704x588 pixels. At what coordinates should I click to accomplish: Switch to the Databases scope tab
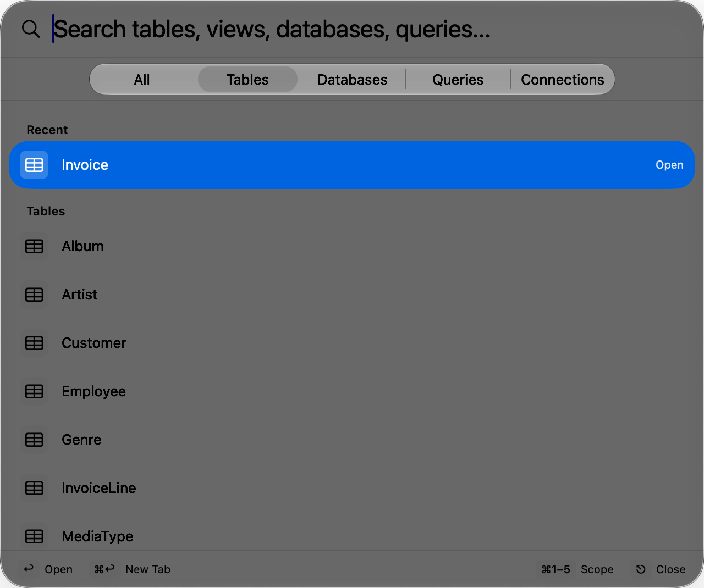(353, 80)
